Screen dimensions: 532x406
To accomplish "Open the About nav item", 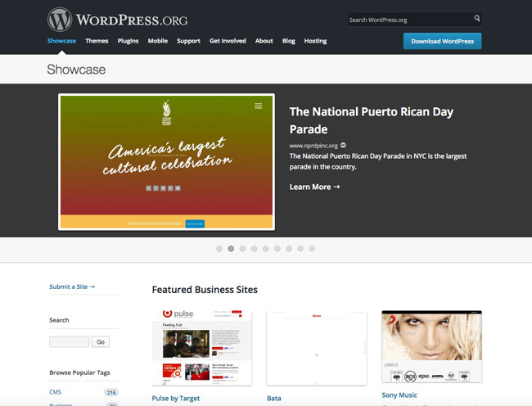I will 264,41.
